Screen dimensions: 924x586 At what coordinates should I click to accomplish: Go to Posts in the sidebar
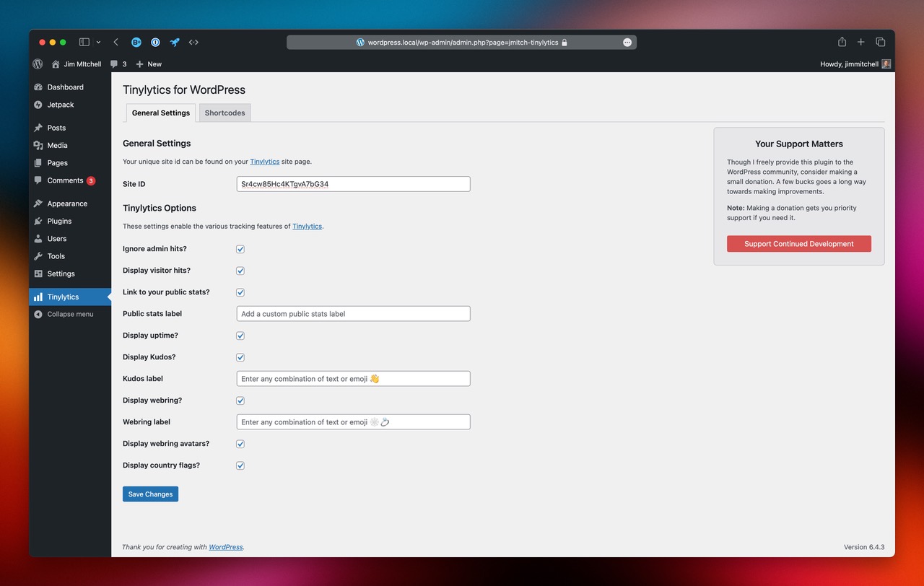coord(70,128)
